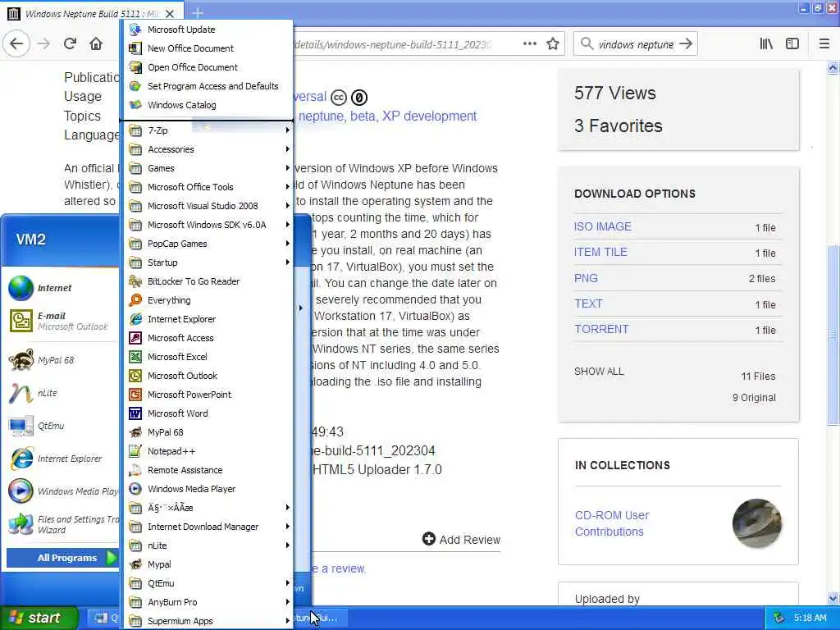Expand Microsoft Visual Studio 2008 submenu
This screenshot has width=840, height=630.
208,206
